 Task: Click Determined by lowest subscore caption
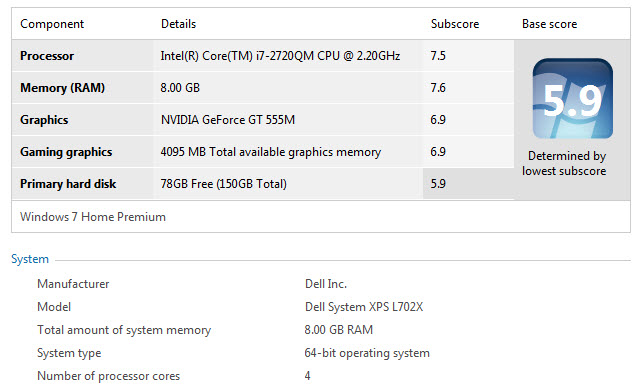564,163
